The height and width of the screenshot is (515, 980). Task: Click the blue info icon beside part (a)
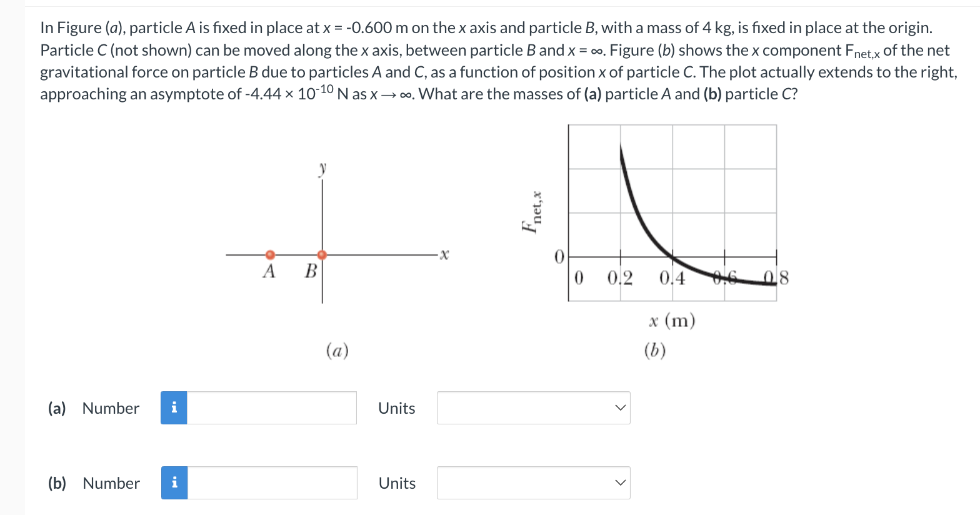click(175, 407)
